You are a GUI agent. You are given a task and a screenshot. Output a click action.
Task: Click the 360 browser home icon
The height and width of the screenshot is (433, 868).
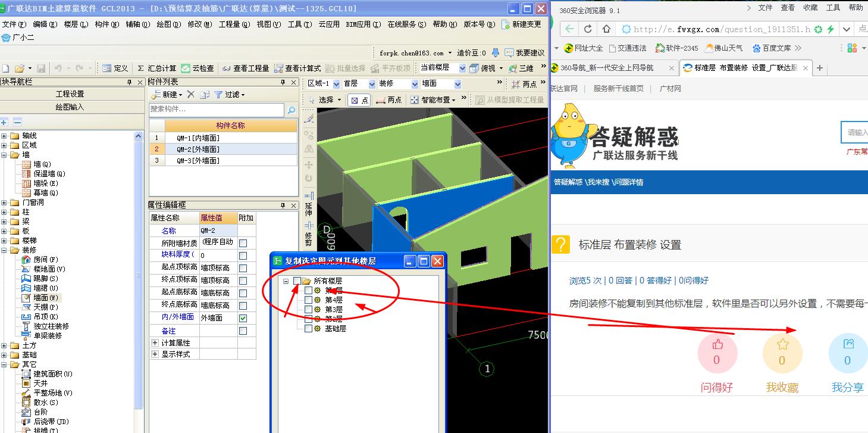[606, 29]
